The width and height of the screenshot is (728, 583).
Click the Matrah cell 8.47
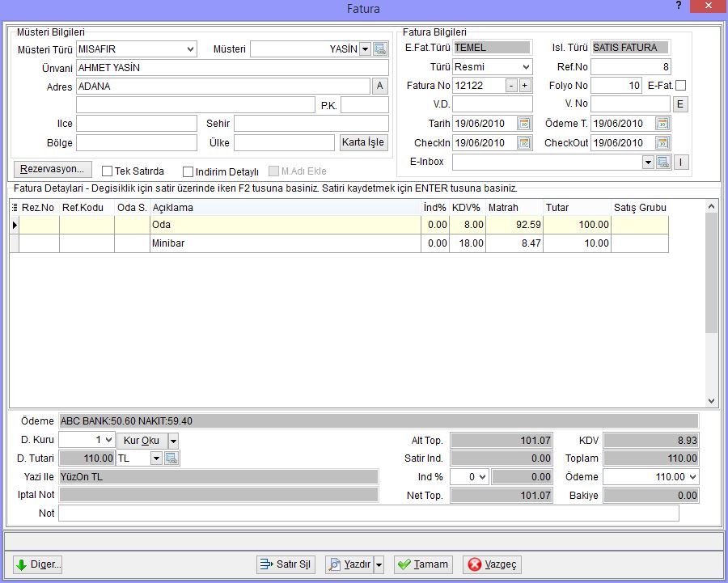coord(514,243)
